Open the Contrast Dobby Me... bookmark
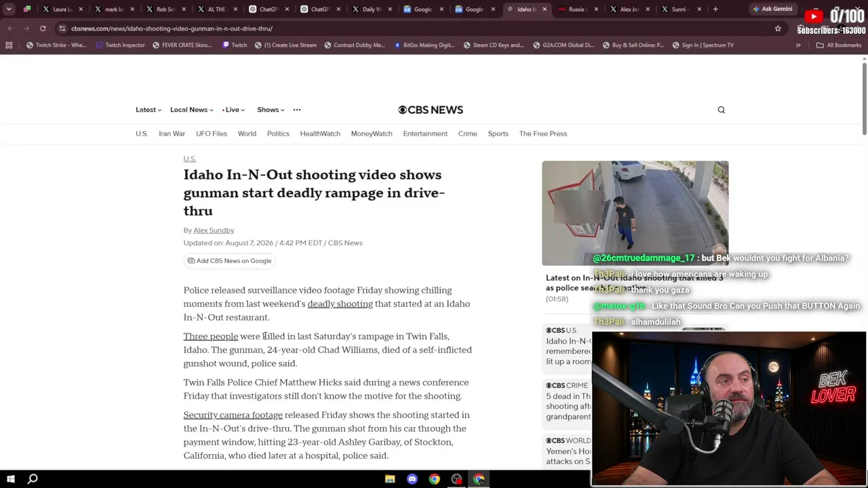The height and width of the screenshot is (488, 868). click(x=354, y=45)
